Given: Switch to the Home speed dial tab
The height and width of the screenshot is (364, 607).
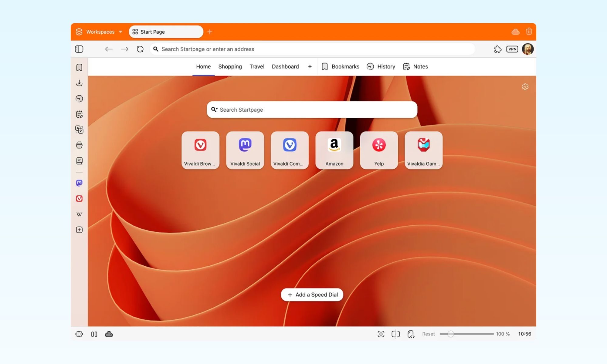Looking at the screenshot, I should coord(203,66).
